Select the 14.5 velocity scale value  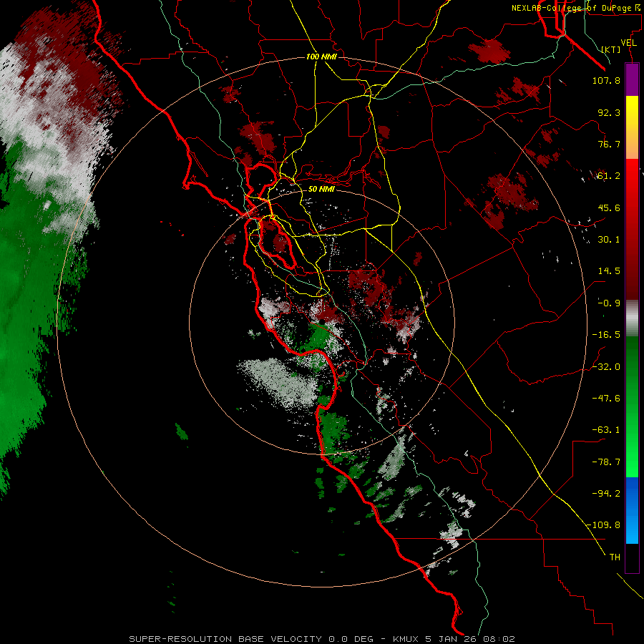[609, 271]
